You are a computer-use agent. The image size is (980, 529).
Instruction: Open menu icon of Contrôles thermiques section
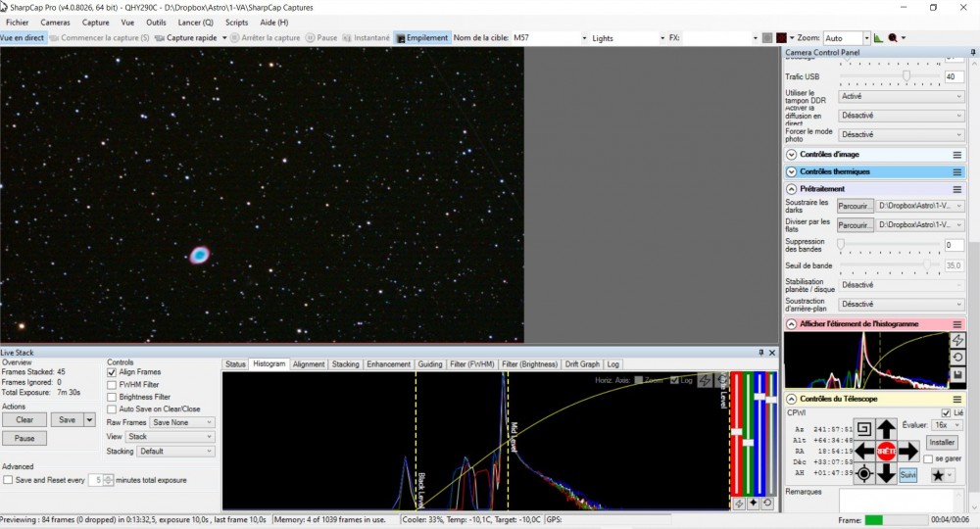pyautogui.click(x=956, y=171)
